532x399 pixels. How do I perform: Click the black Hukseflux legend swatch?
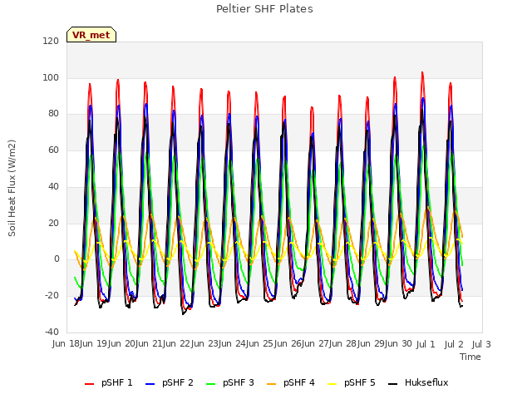pos(393,384)
